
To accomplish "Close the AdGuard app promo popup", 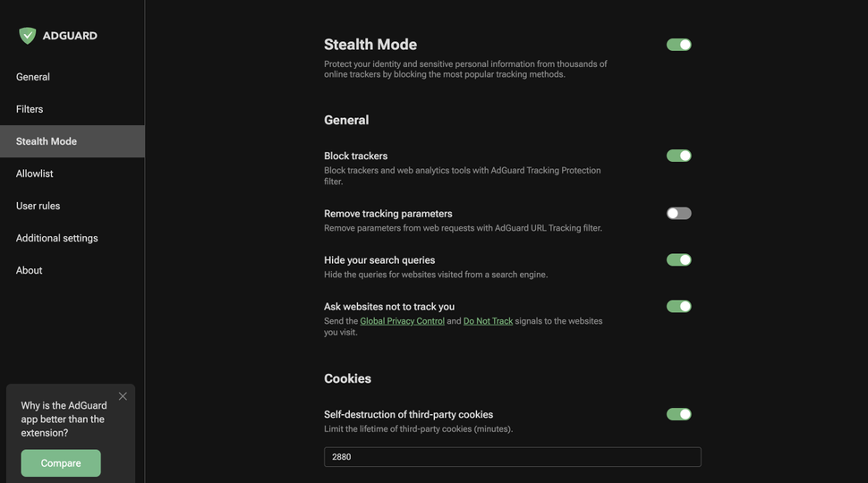I will (123, 396).
